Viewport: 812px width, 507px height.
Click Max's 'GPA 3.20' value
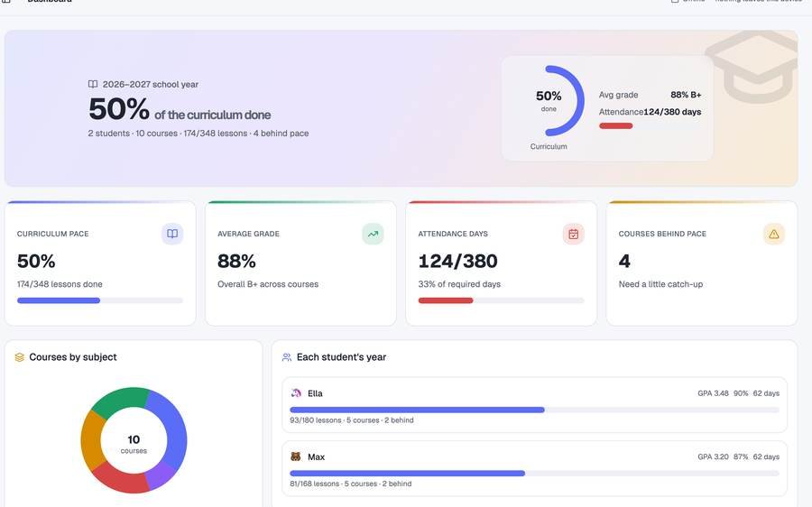coord(713,457)
